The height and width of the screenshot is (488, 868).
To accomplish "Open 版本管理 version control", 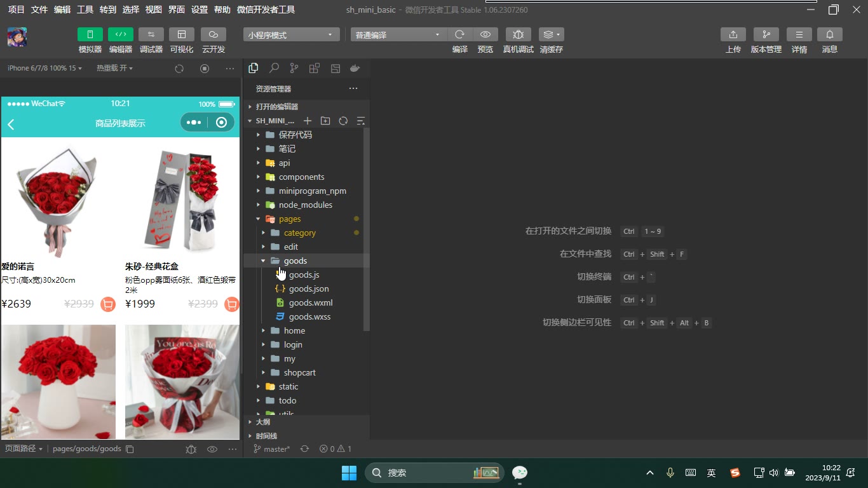I will pos(766,34).
